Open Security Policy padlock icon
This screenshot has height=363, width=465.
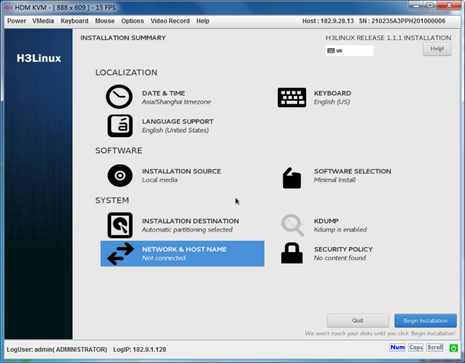click(x=292, y=253)
